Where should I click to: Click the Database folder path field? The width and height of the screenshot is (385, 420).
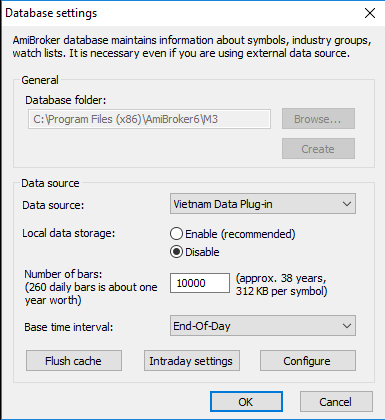pos(149,119)
